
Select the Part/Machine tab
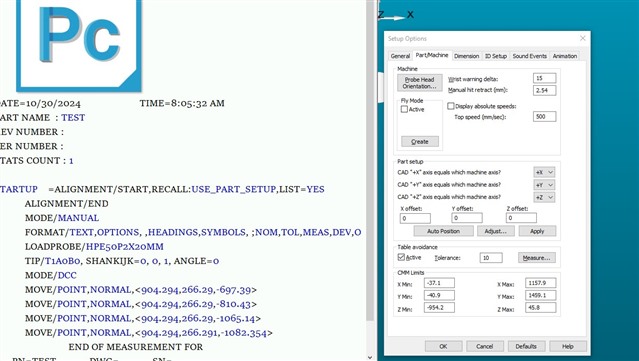click(x=432, y=55)
